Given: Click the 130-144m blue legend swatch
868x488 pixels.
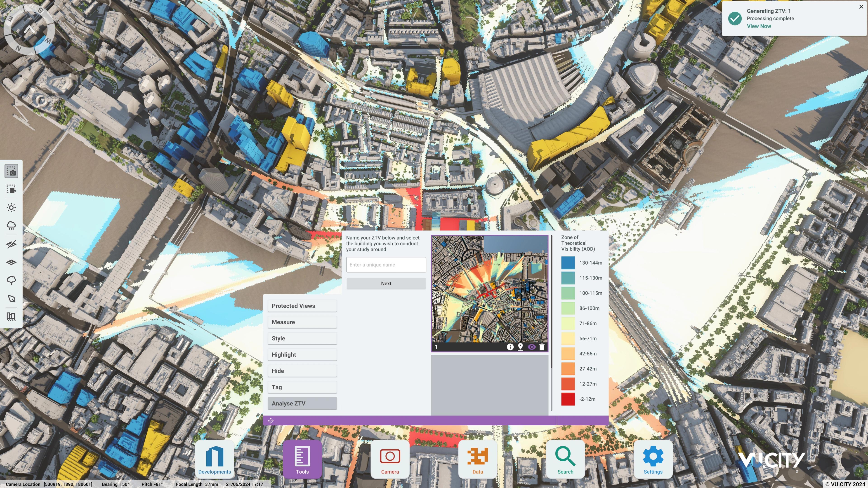Looking at the screenshot, I should 568,263.
